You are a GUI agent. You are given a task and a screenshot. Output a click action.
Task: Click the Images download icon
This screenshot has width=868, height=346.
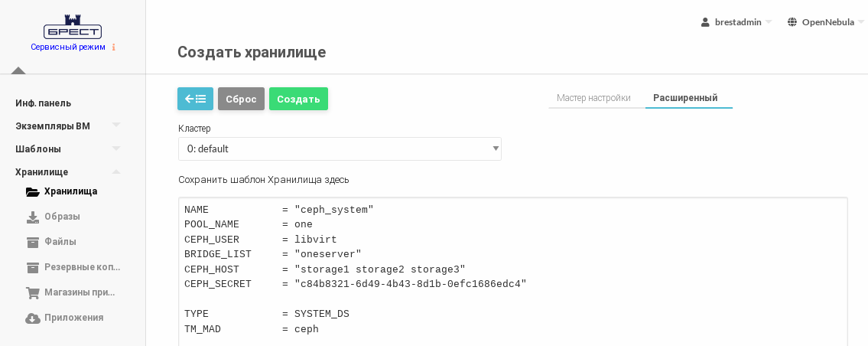coord(33,217)
